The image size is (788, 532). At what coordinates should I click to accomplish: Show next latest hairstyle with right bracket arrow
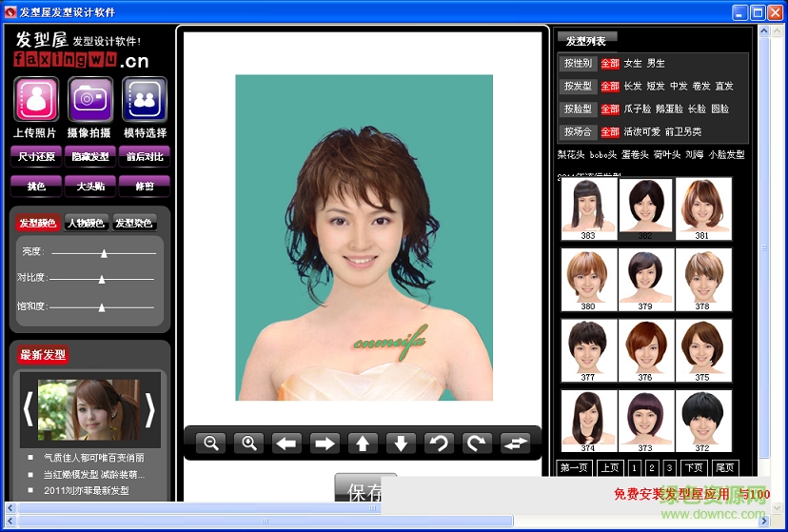[x=149, y=408]
